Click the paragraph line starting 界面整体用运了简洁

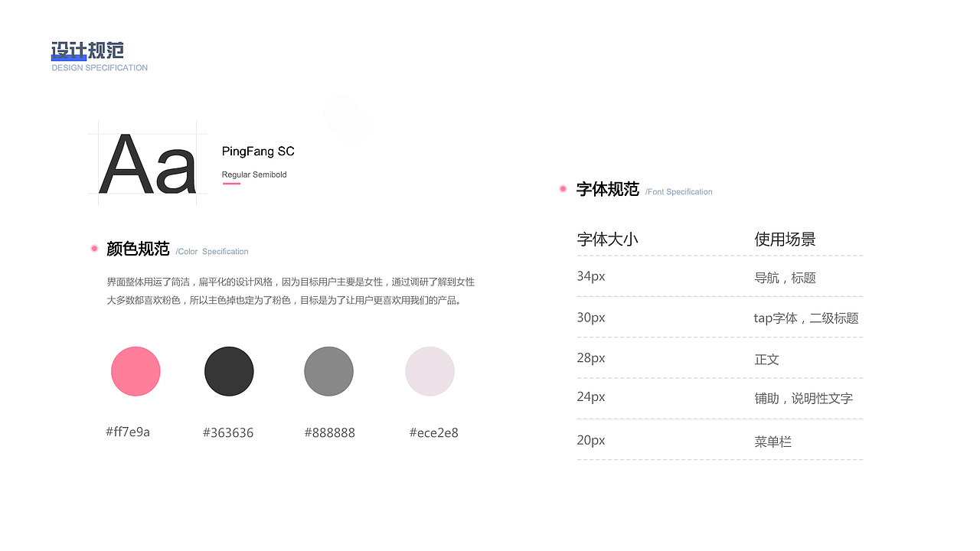(x=291, y=282)
